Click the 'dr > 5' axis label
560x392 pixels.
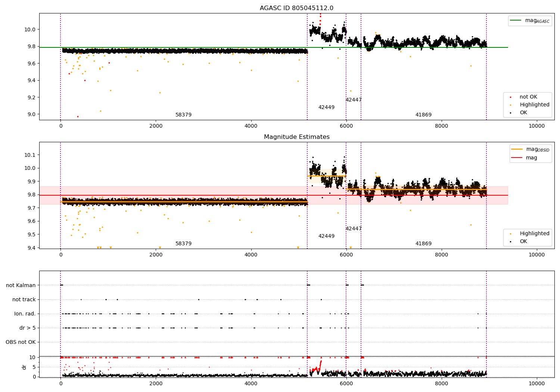[28, 328]
